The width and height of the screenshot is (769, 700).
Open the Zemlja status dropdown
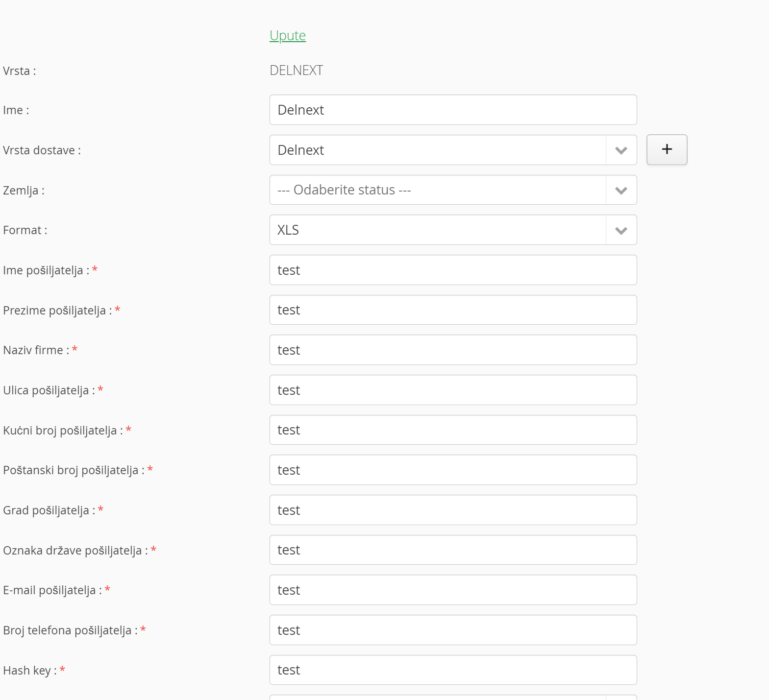click(453, 190)
